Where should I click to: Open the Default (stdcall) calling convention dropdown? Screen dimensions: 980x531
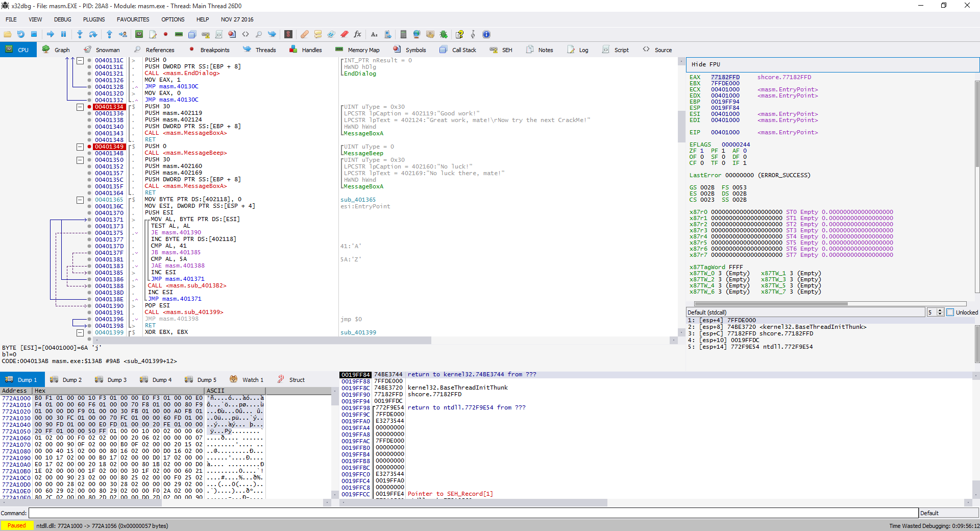[x=806, y=312]
